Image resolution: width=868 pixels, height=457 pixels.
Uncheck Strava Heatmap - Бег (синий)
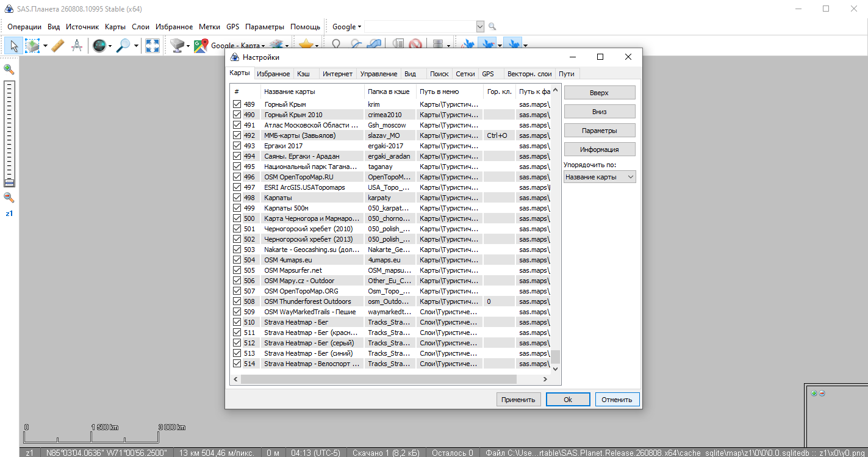pos(237,353)
